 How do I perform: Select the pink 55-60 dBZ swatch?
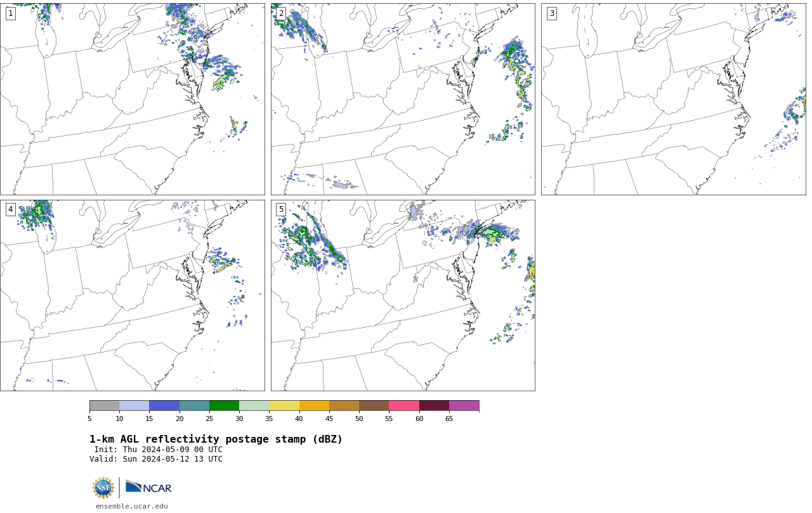coord(404,406)
